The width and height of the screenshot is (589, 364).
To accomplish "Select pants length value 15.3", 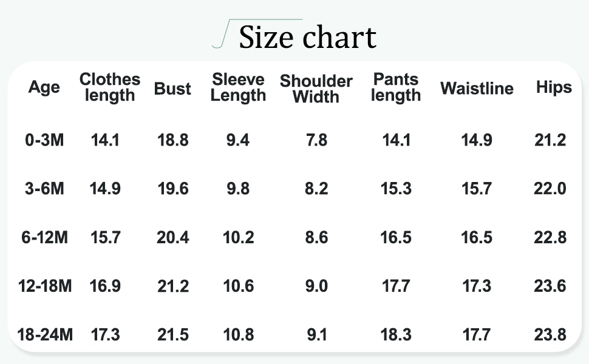I will tap(395, 189).
